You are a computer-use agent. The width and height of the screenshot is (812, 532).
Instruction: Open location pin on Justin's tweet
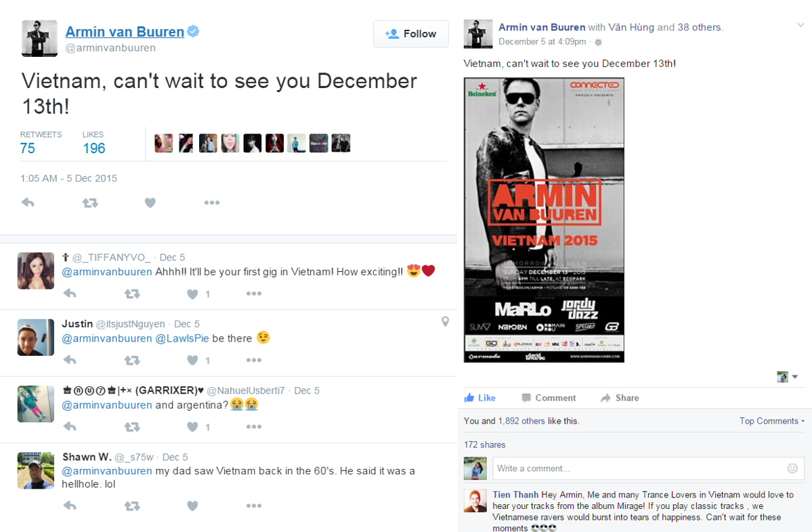[x=445, y=322]
